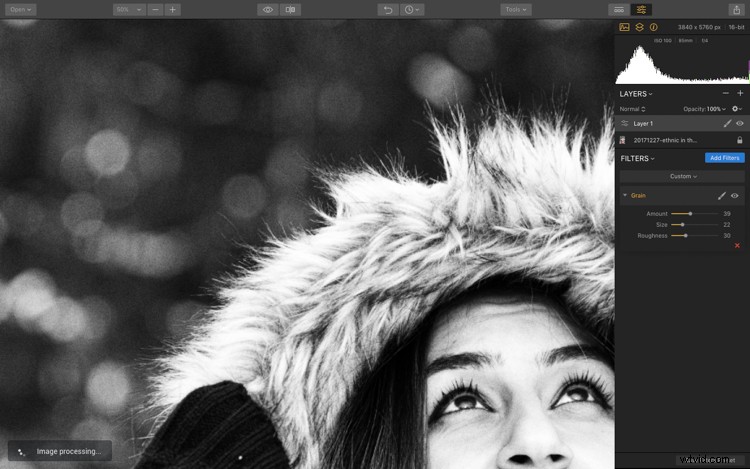Screen dimensions: 750x469
Task: Click the Layer 1 adjustment icon
Action: coord(624,123)
